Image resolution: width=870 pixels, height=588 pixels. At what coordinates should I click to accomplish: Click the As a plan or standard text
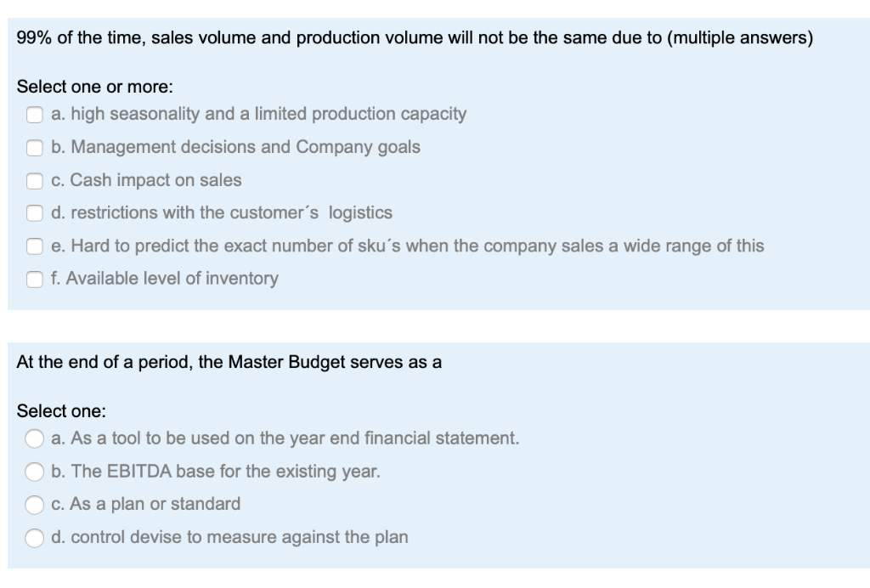(147, 504)
